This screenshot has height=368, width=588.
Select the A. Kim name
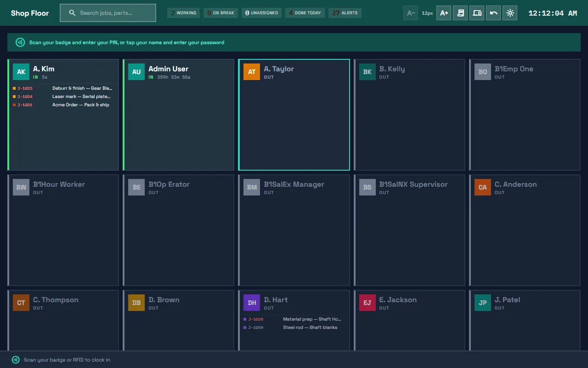tap(44, 69)
